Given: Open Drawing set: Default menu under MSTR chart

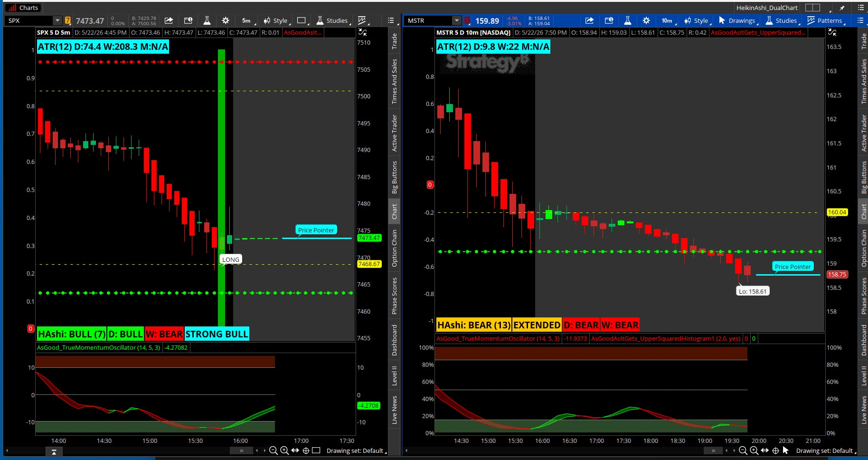Looking at the screenshot, I should [x=826, y=450].
